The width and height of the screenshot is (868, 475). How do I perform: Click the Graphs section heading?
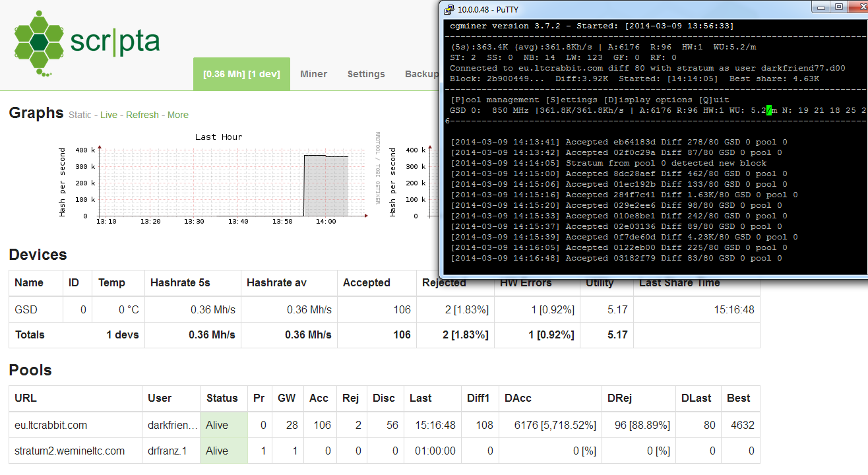(x=36, y=113)
